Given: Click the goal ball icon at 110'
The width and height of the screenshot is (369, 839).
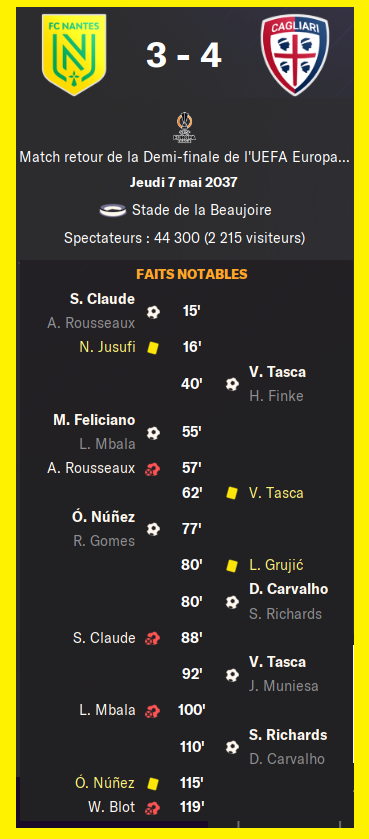Looking at the screenshot, I should point(232,748).
